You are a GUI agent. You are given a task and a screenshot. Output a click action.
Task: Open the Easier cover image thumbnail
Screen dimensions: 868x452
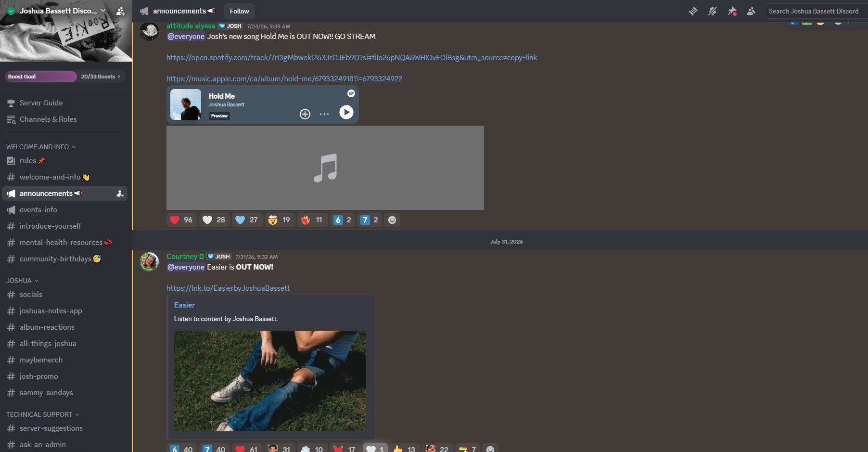[270, 381]
